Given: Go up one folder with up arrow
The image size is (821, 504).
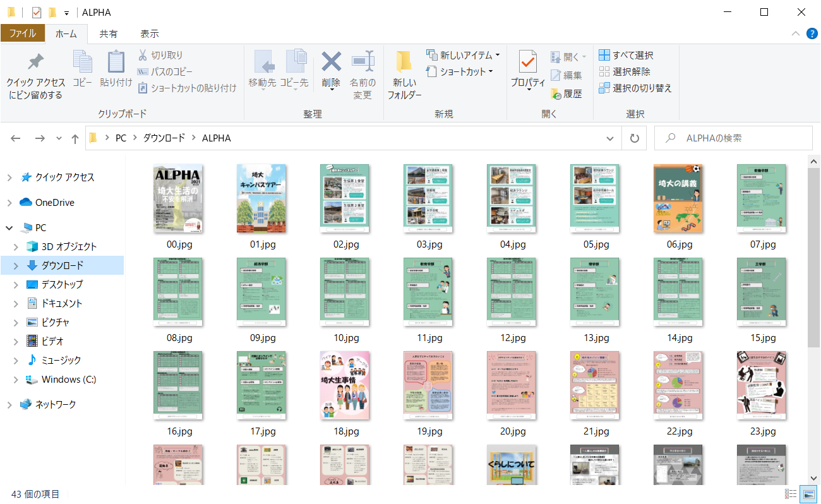Looking at the screenshot, I should [75, 138].
